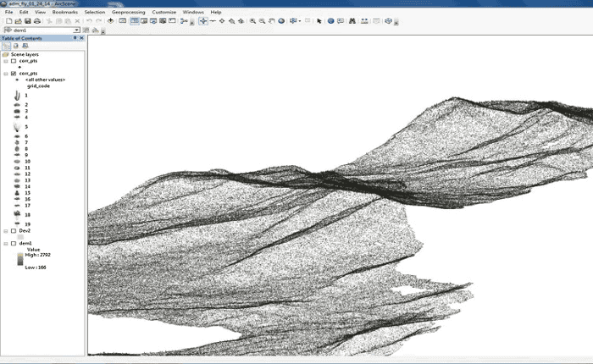Activate the Fly tool
The height and width of the screenshot is (364, 593).
click(213, 21)
